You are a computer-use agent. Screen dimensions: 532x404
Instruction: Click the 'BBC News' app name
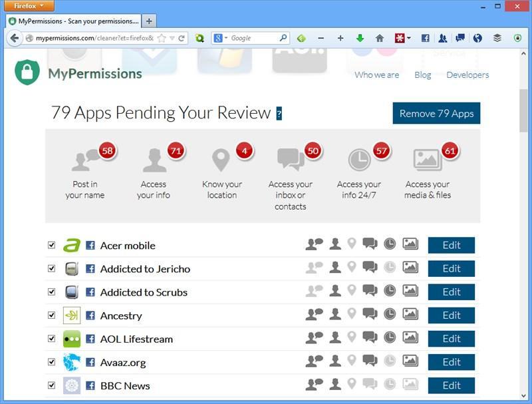[x=125, y=385]
